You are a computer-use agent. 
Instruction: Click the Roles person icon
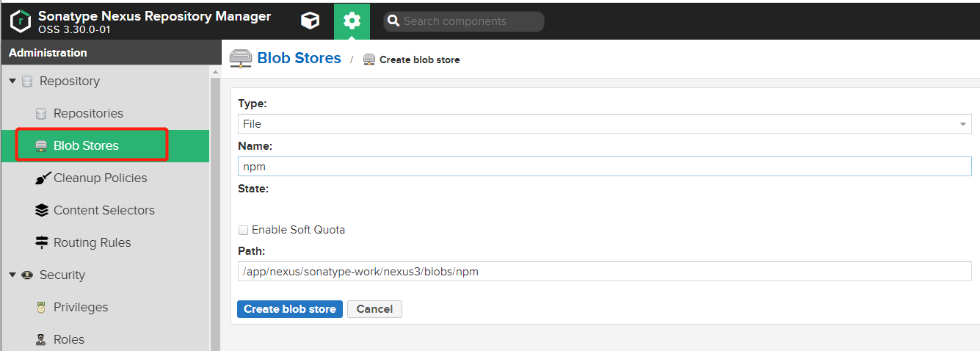coord(41,339)
